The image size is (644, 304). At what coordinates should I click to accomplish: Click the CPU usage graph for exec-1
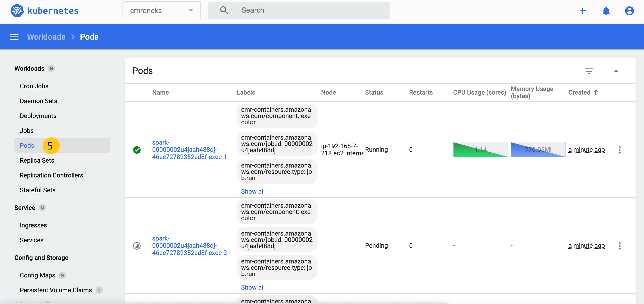(480, 150)
